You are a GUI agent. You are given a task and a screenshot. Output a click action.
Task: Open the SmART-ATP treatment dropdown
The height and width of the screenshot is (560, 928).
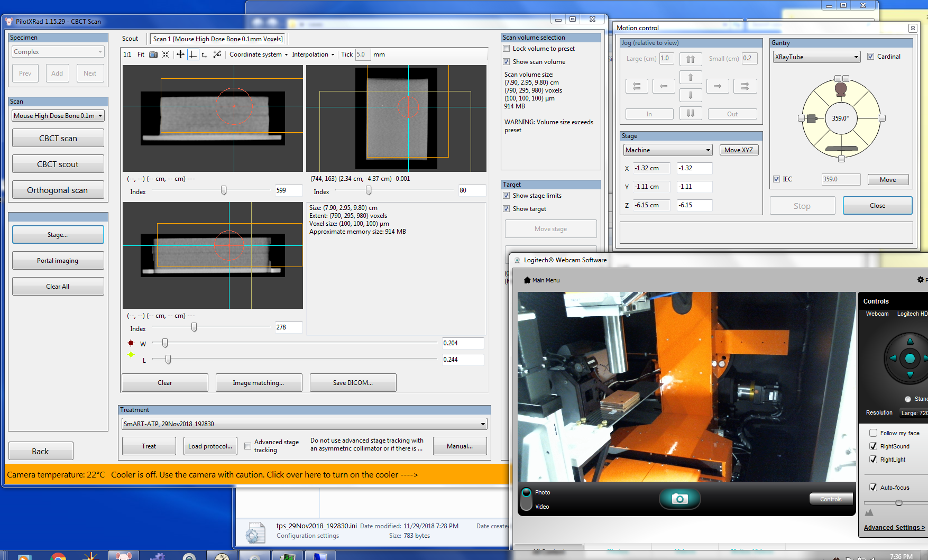point(304,424)
